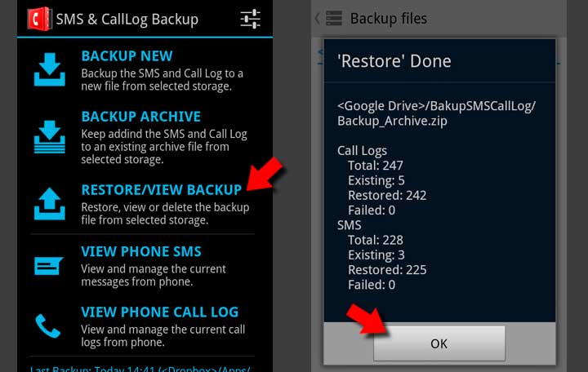
Task: Open settings via the sliders icon
Action: [250, 19]
